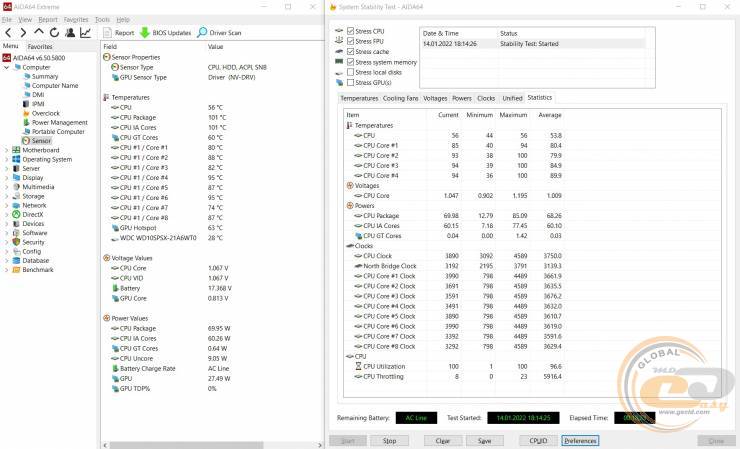Click the Save button

click(x=484, y=441)
